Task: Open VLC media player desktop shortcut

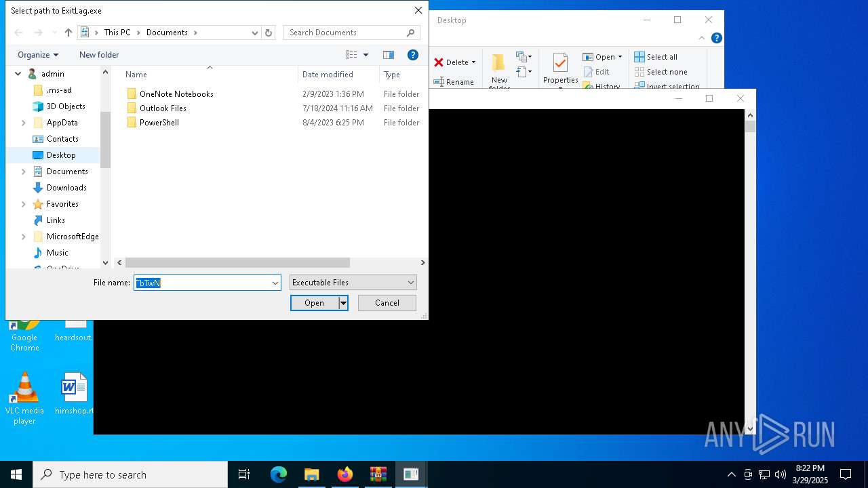Action: (24, 399)
